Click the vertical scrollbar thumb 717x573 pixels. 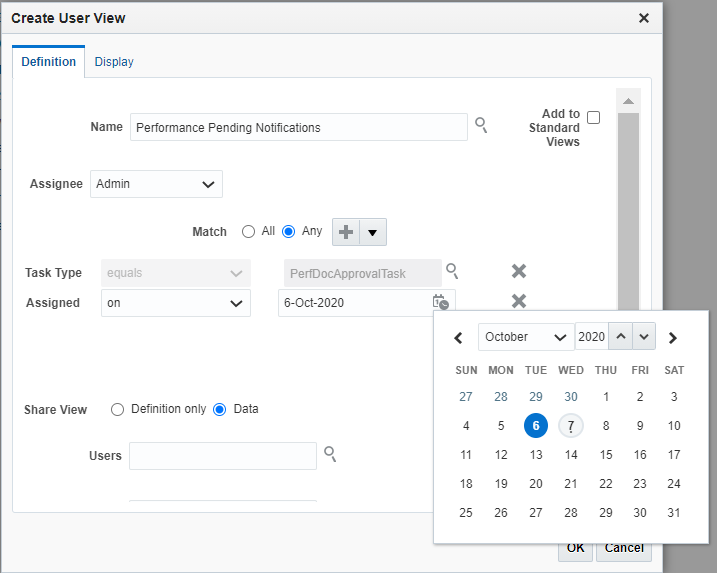[x=628, y=210]
